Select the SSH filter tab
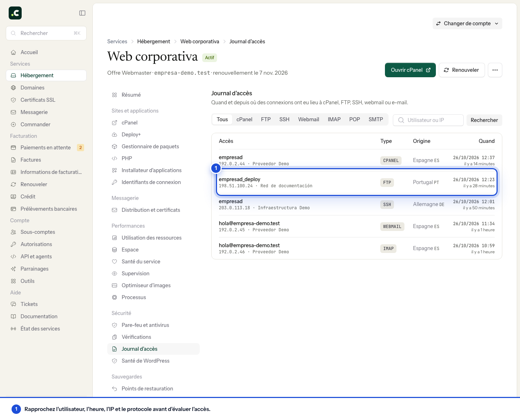 pos(285,119)
